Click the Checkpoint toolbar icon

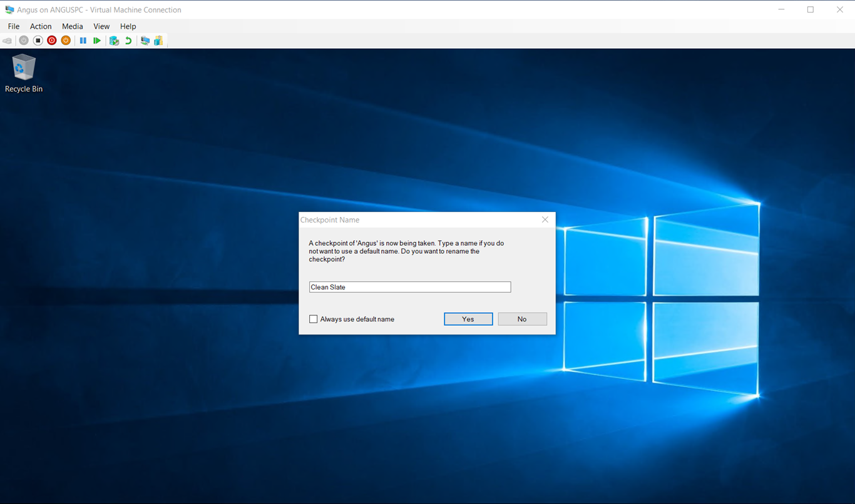click(114, 41)
